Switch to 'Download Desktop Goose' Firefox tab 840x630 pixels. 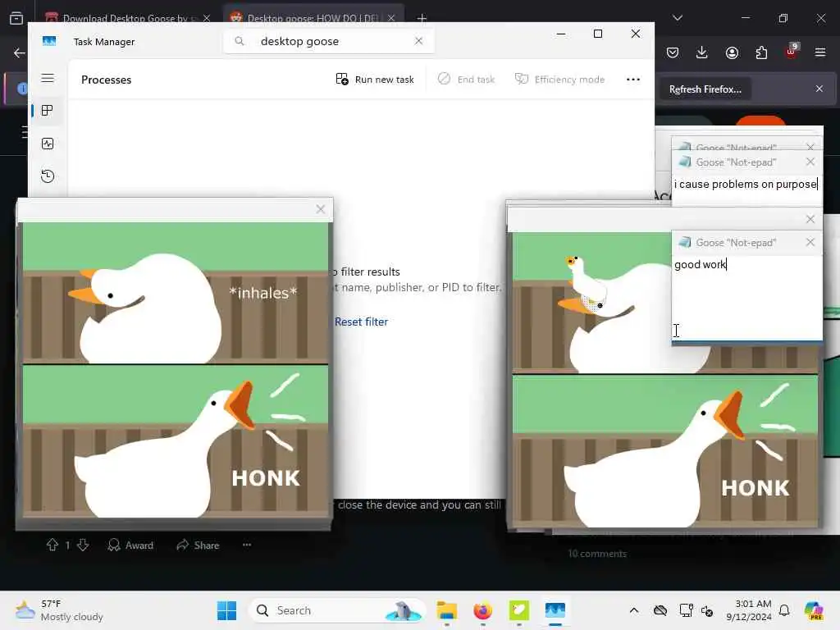(126, 18)
